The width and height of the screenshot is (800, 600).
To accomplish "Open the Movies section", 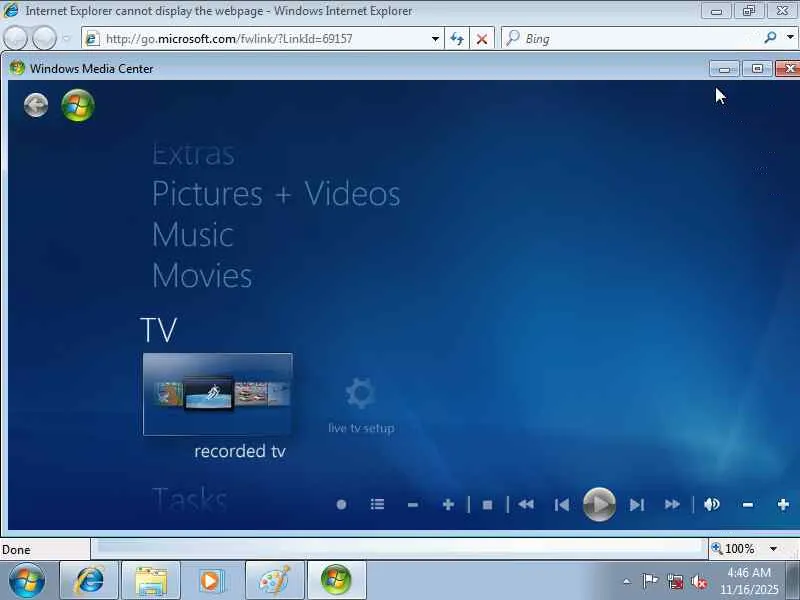I will pyautogui.click(x=202, y=276).
